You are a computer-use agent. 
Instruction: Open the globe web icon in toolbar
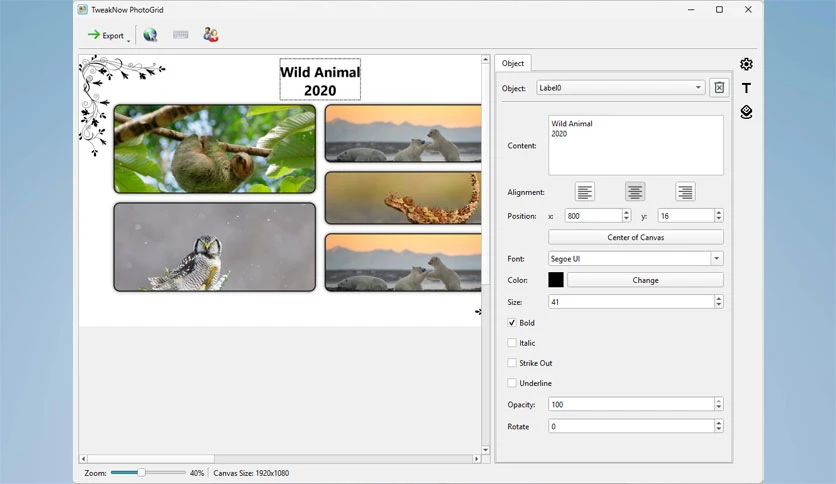[x=150, y=35]
